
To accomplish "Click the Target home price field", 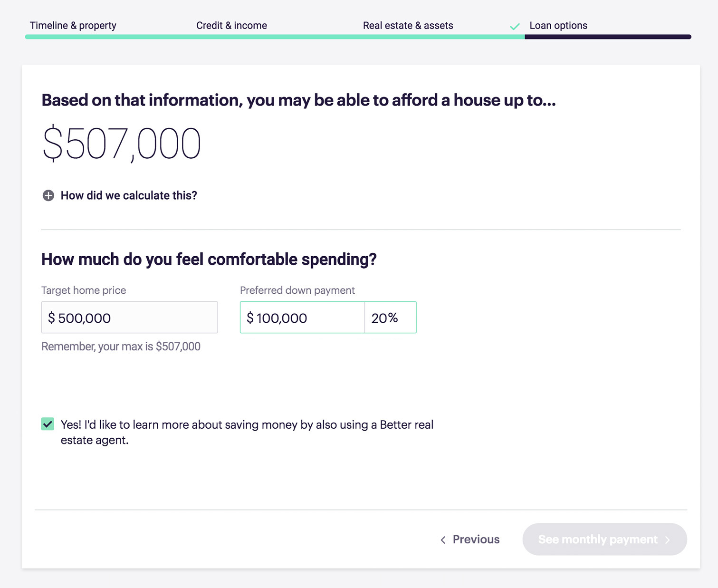I will point(129,317).
